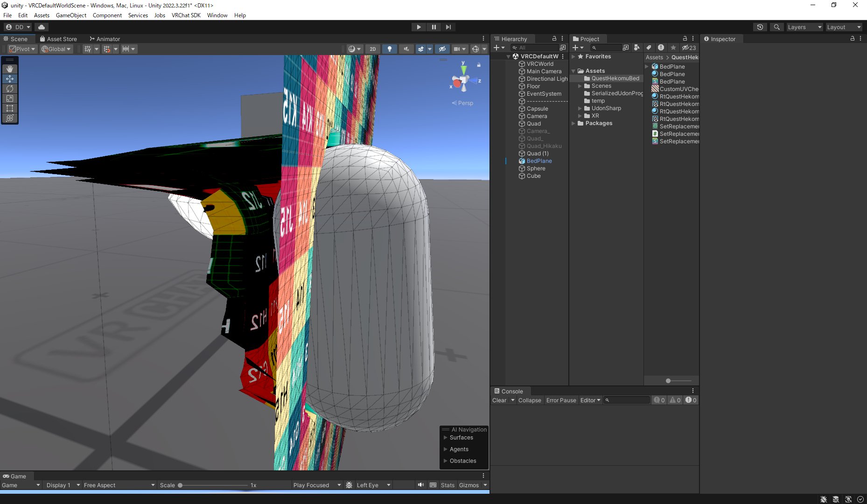
Task: Toggle Console warning messages filter
Action: pos(675,400)
